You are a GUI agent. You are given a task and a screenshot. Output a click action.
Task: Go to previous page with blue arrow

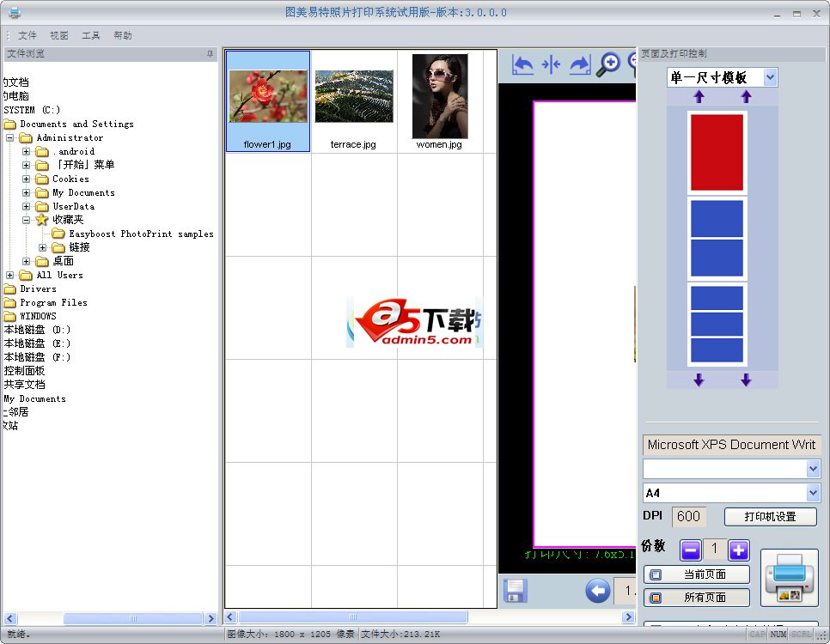(597, 591)
